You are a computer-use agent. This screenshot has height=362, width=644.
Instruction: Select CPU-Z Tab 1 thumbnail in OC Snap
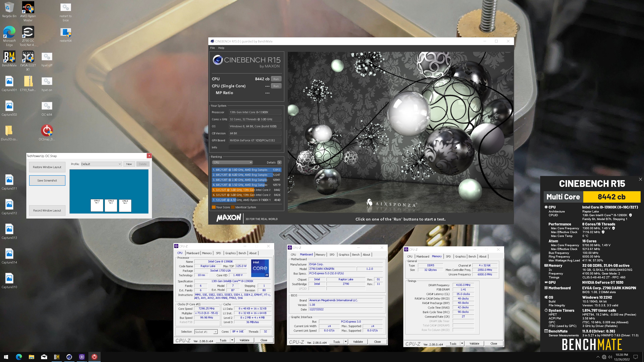[x=97, y=205]
